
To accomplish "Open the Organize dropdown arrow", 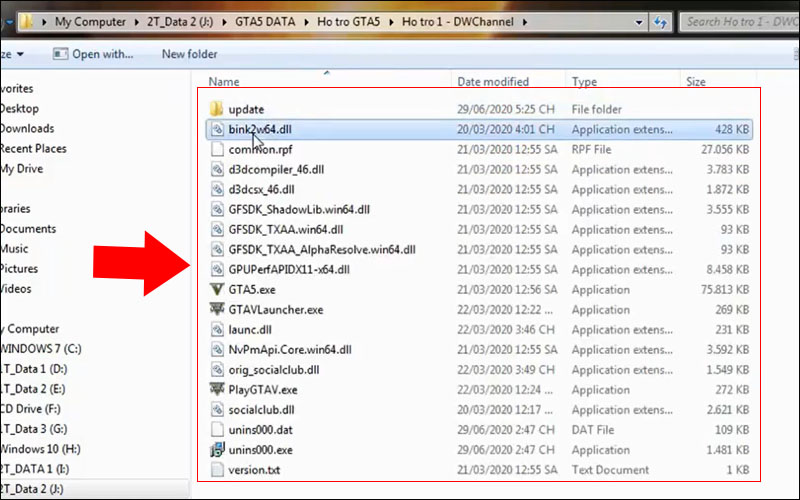I will click(x=20, y=54).
